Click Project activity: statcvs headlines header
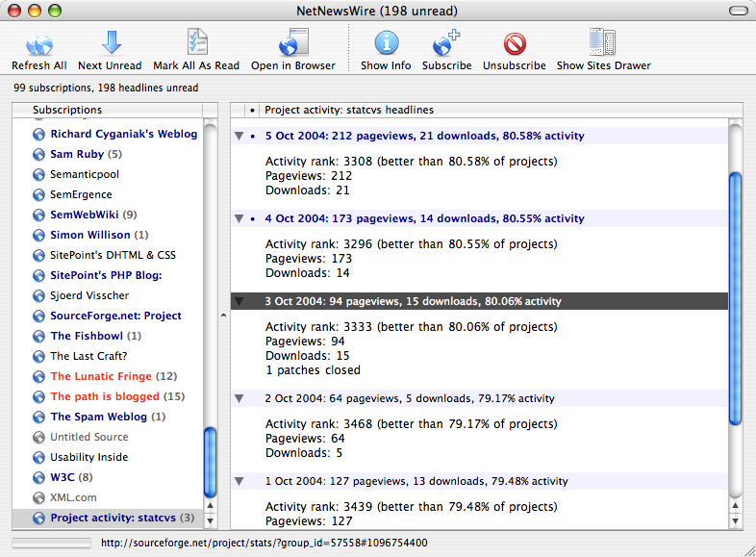756x557 pixels. pyautogui.click(x=349, y=110)
